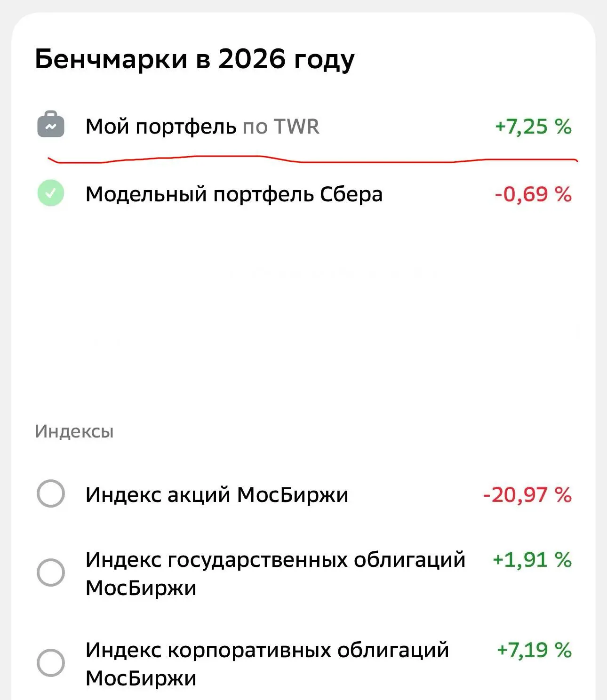
Task: Click the +1,91 % government bonds value
Action: (x=532, y=559)
